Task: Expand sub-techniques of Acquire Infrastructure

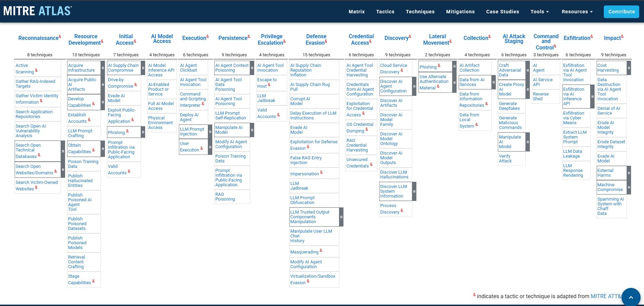Action: tap(103, 68)
